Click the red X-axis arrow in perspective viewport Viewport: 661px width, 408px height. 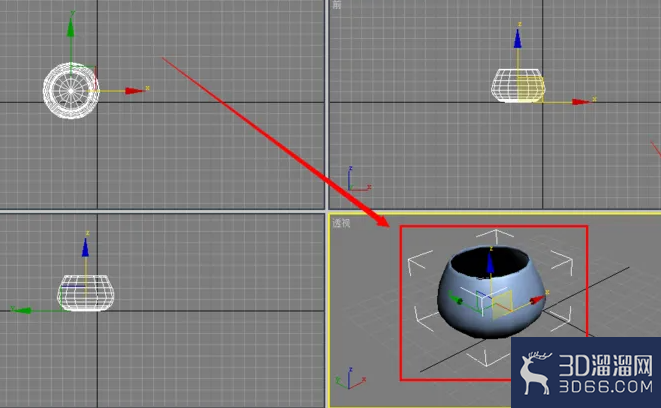point(537,300)
